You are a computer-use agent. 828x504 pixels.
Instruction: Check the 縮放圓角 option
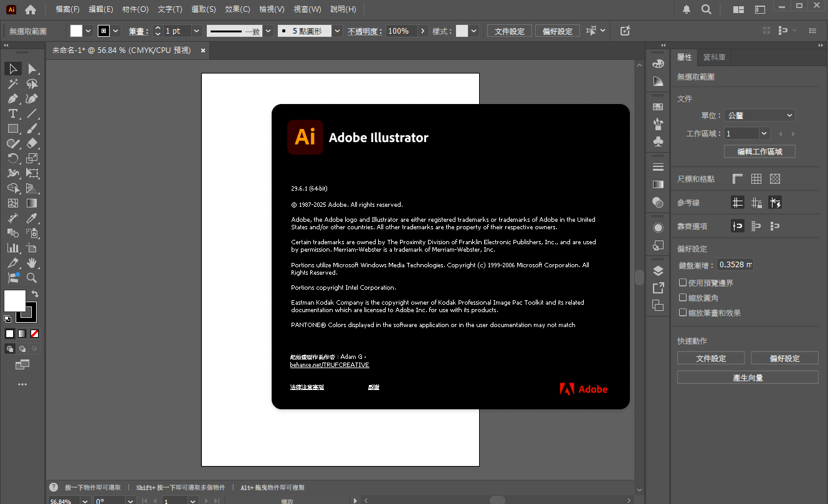click(683, 298)
